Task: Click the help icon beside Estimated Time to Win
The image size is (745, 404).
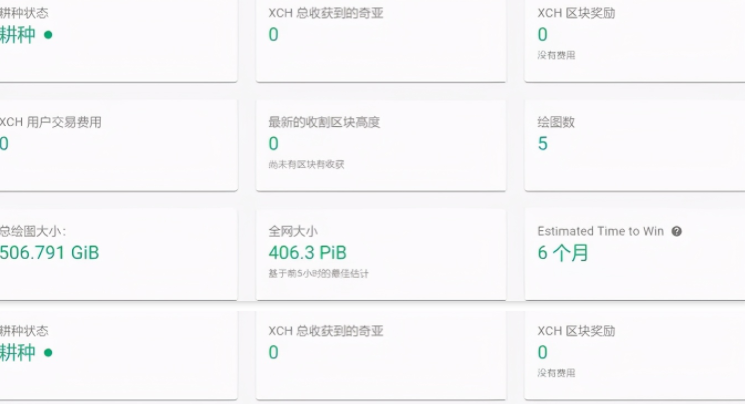Action: pos(677,231)
